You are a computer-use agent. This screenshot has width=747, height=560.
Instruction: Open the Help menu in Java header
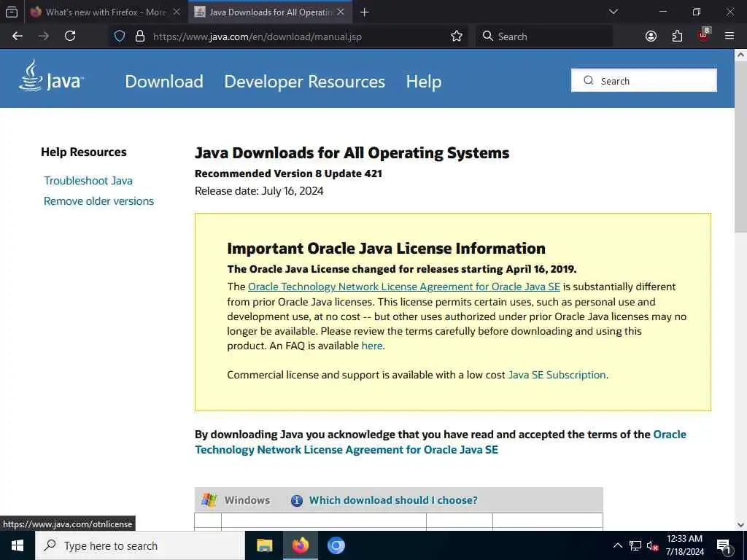tap(424, 82)
